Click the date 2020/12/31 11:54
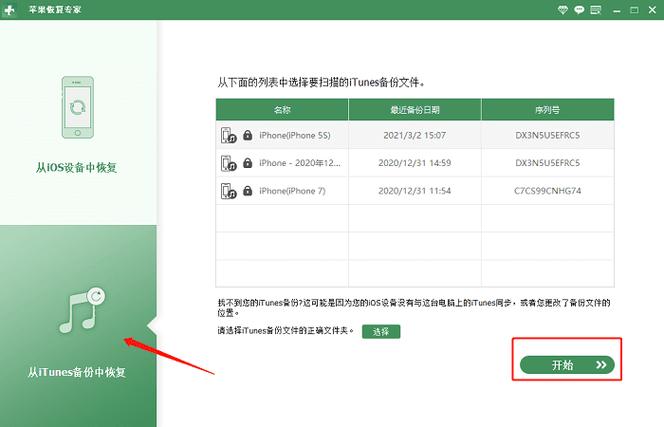Image resolution: width=664 pixels, height=427 pixels. (415, 191)
